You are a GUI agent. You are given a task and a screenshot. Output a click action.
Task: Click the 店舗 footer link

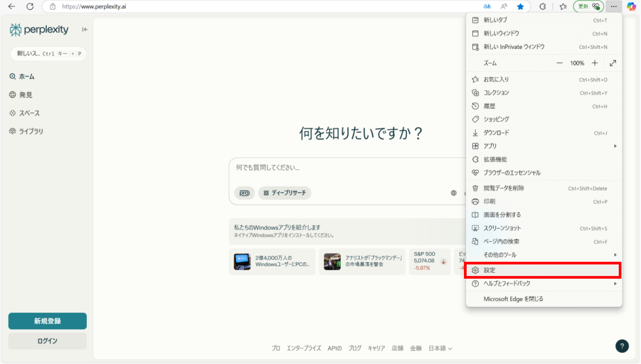pos(397,348)
